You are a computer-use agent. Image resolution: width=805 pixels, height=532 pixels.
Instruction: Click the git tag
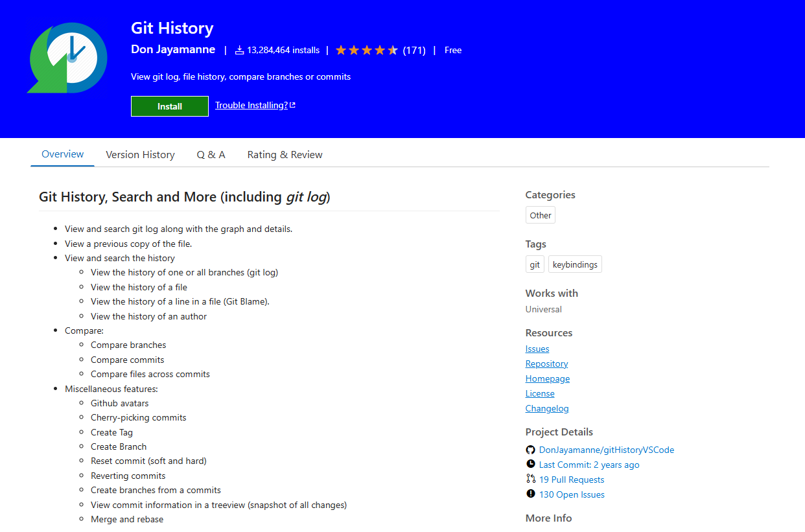(x=535, y=264)
